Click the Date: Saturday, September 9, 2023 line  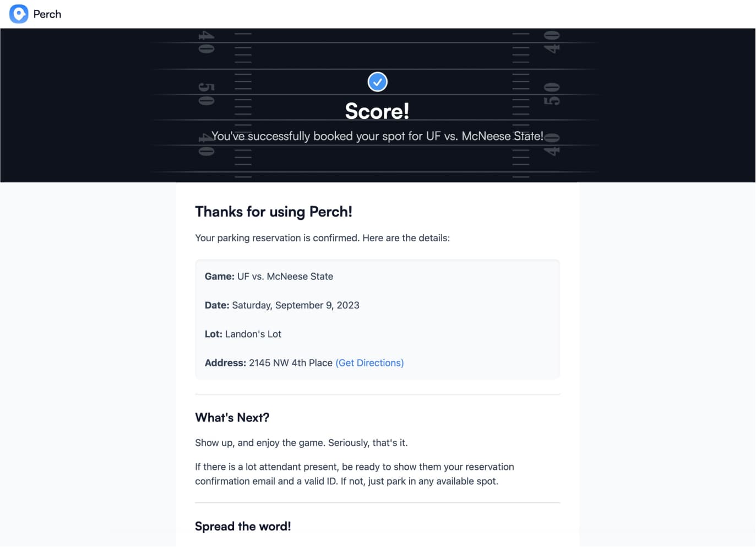282,305
